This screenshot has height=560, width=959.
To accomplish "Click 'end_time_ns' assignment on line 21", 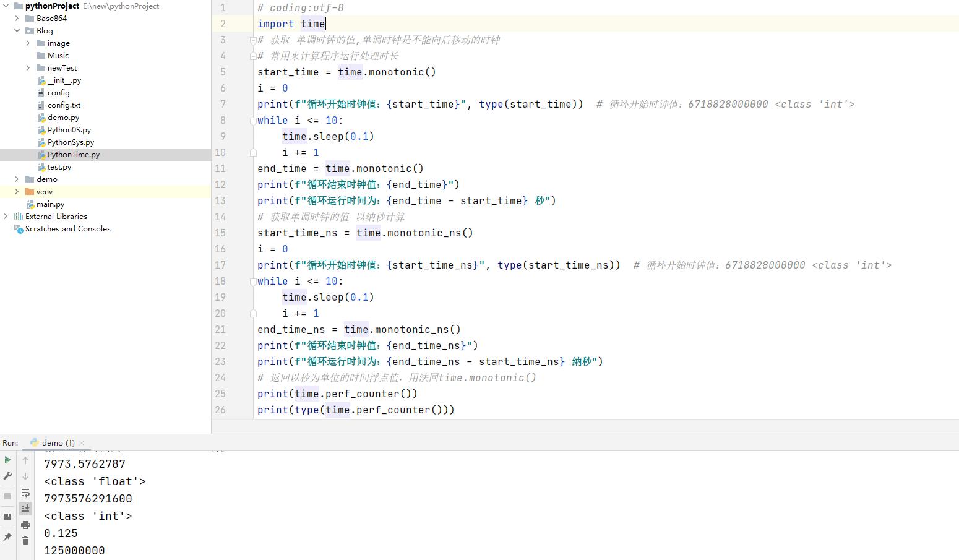I will 359,330.
